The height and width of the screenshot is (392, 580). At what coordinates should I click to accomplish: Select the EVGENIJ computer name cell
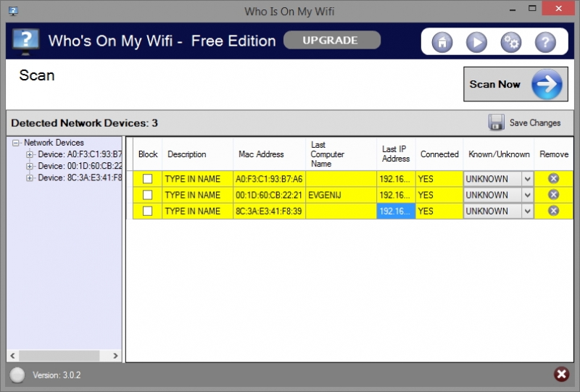[341, 195]
